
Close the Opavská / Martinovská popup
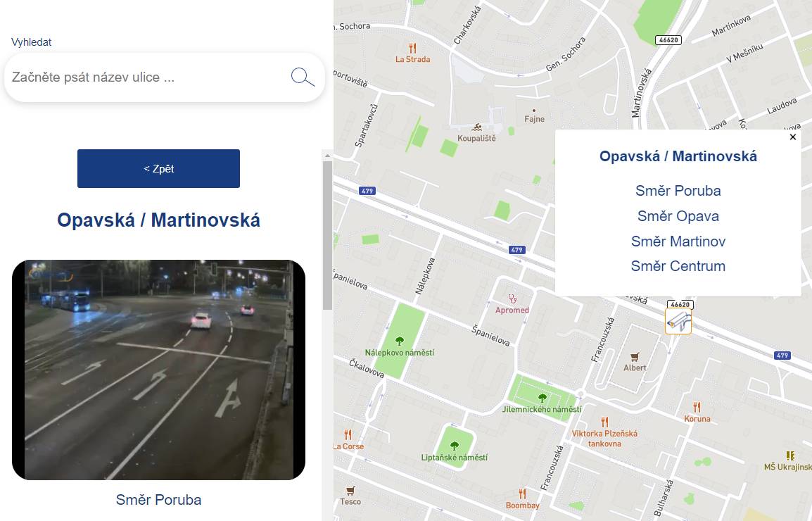(x=793, y=137)
